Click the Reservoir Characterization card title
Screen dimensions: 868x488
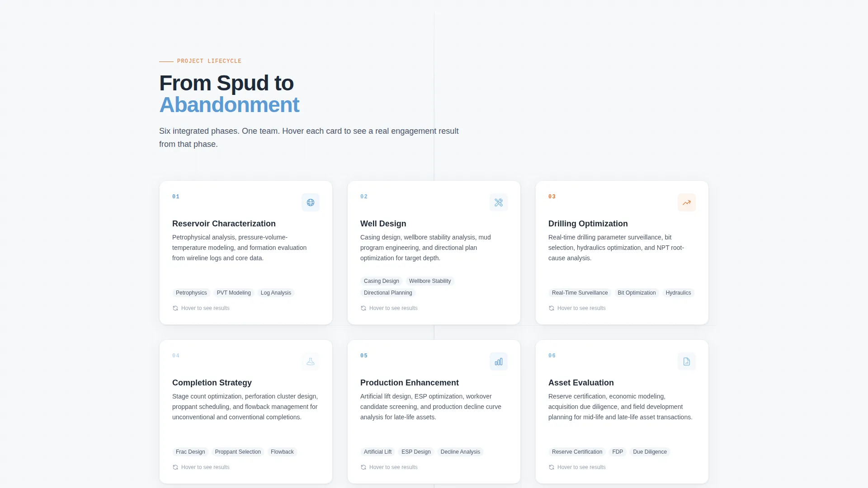(x=224, y=224)
